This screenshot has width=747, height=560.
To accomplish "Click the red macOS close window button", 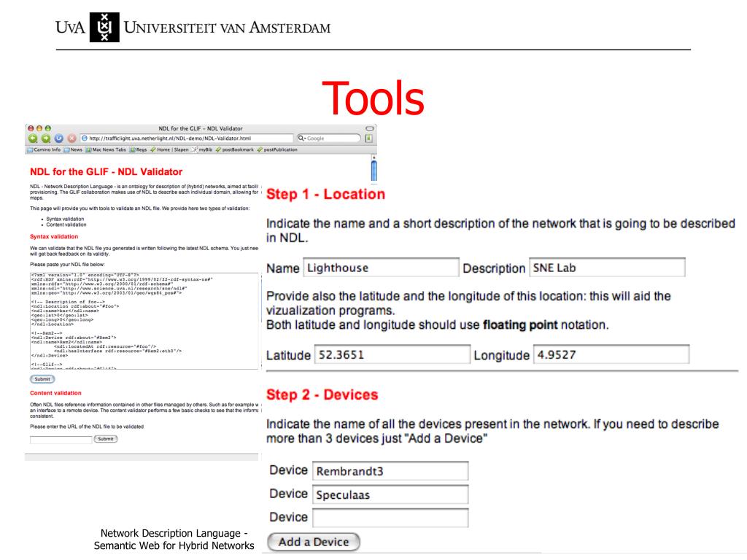I will [x=31, y=128].
